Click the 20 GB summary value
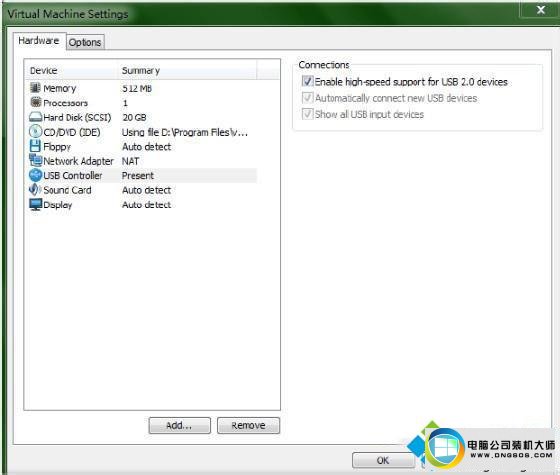Image resolution: width=560 pixels, height=475 pixels. tap(134, 117)
